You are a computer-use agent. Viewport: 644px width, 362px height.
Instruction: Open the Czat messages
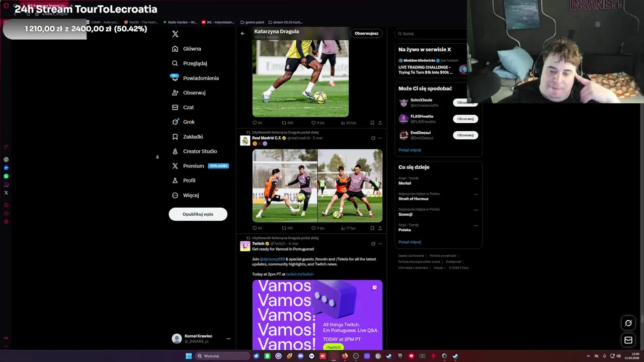tap(183, 107)
